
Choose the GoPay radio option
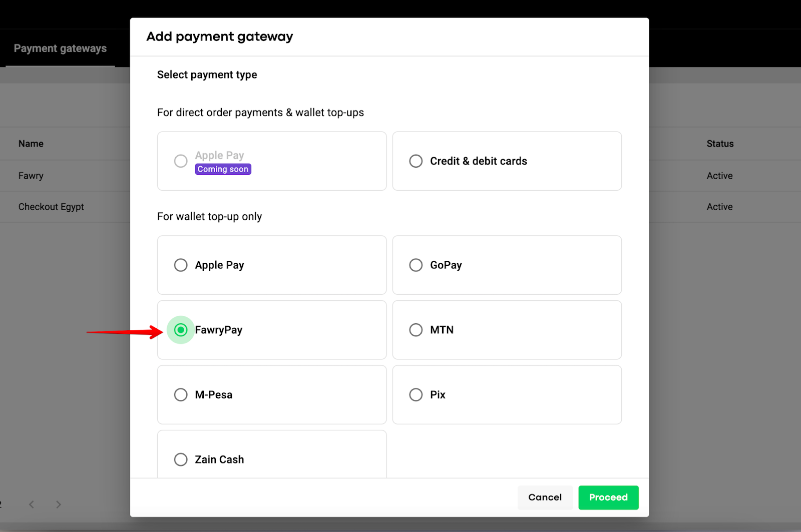pyautogui.click(x=416, y=265)
